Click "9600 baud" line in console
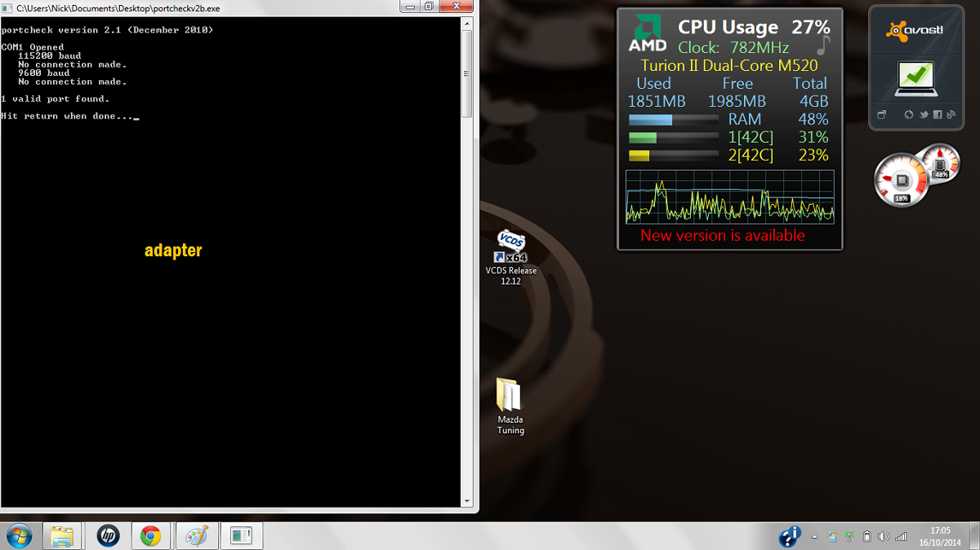The width and height of the screenshot is (980, 550). pos(43,73)
